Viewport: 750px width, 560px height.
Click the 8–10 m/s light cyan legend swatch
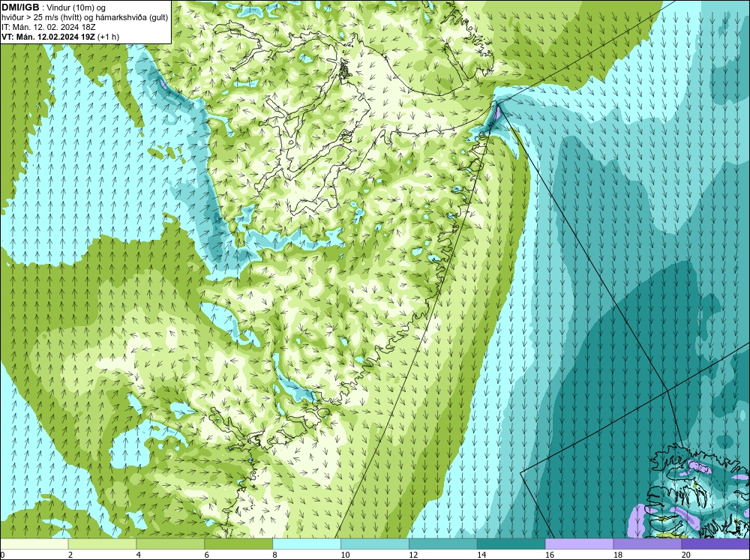(307, 544)
